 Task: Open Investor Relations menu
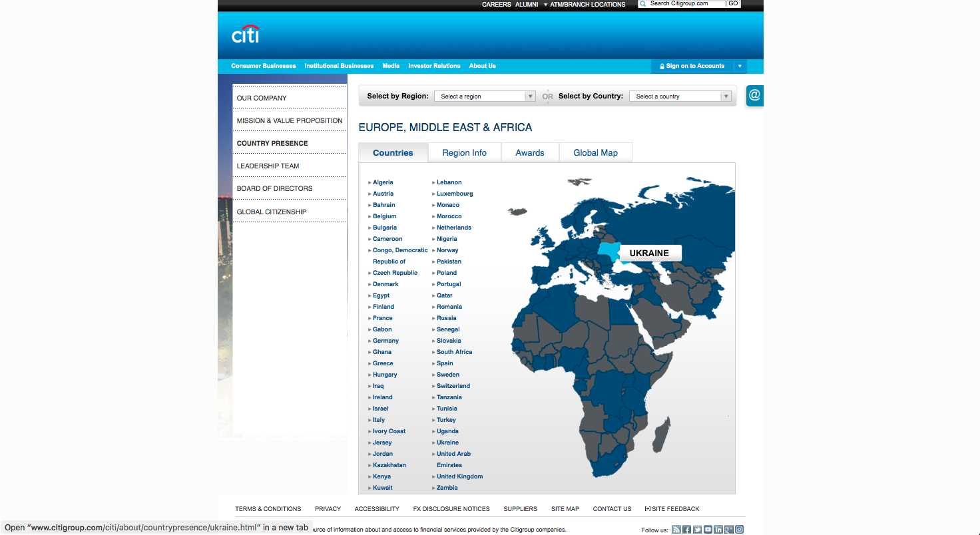click(434, 66)
